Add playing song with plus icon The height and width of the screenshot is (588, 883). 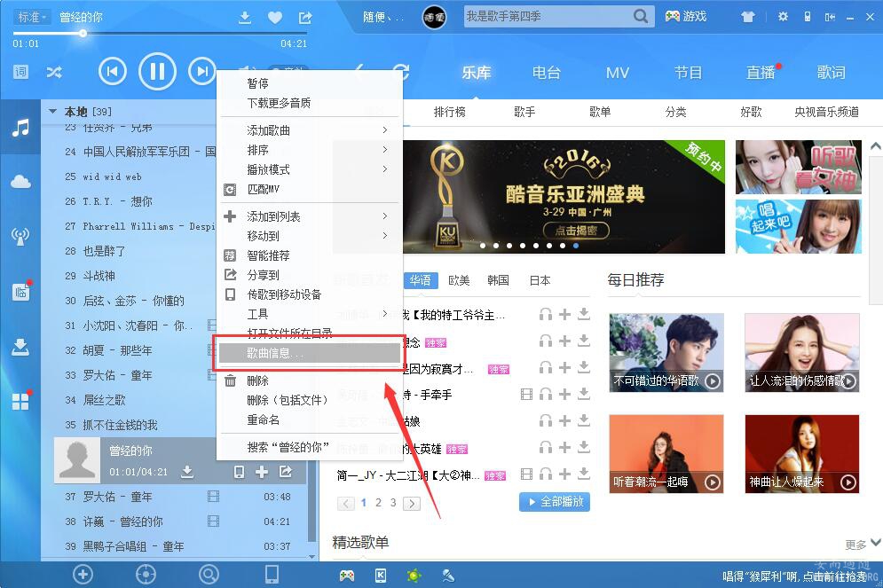coord(262,472)
